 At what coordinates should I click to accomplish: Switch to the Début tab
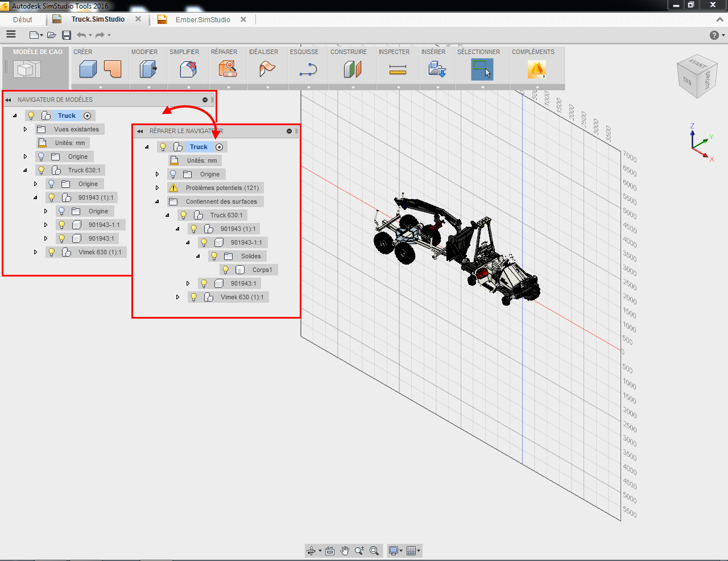[23, 19]
